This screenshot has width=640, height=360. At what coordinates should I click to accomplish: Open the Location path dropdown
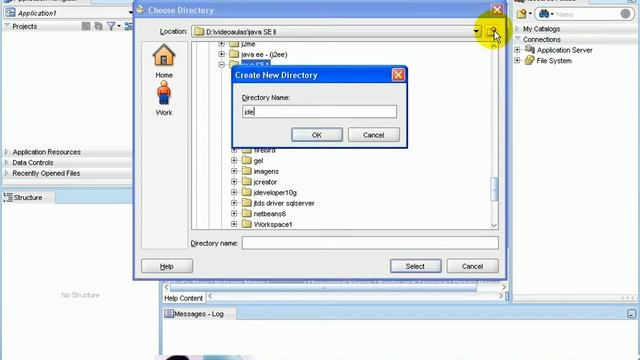476,31
